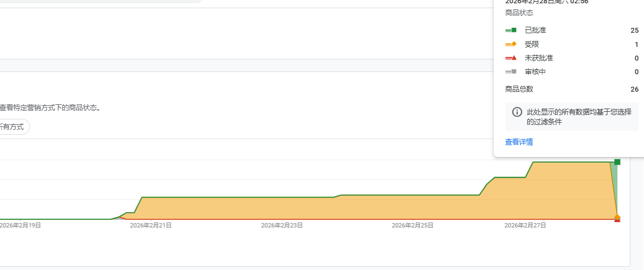644x270 pixels.
Task: Select the 受限 status label
Action: coord(532,44)
